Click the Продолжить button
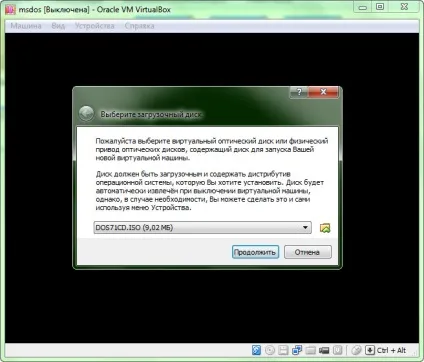 [255, 252]
